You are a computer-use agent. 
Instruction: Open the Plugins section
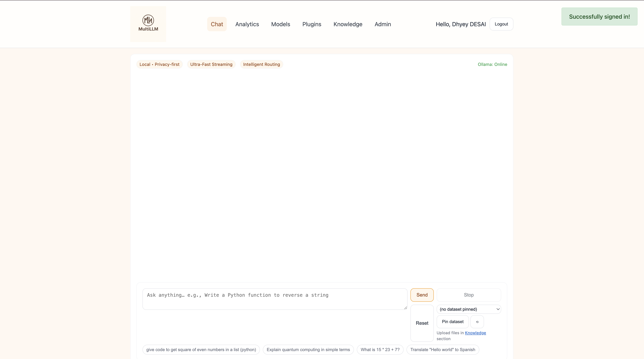pos(311,24)
